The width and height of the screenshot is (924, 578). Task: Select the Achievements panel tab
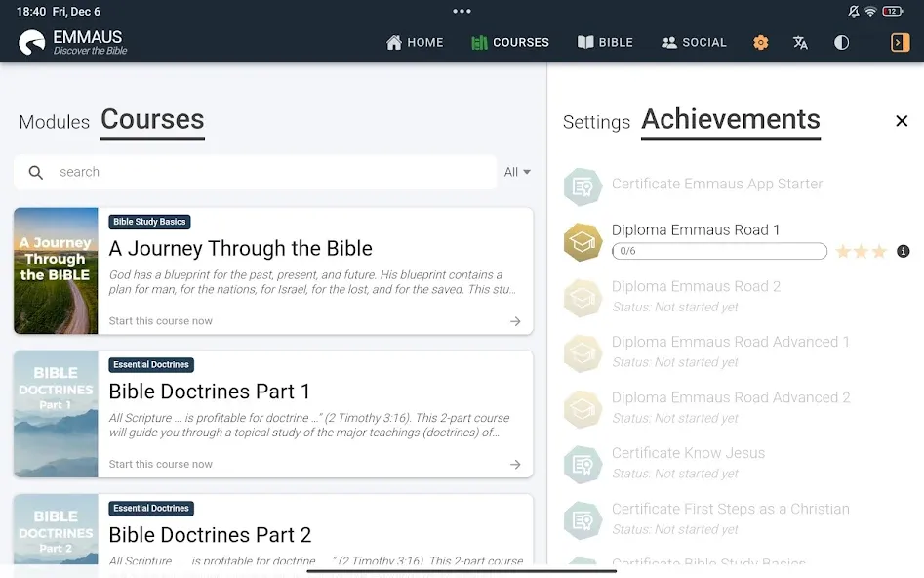tap(731, 120)
